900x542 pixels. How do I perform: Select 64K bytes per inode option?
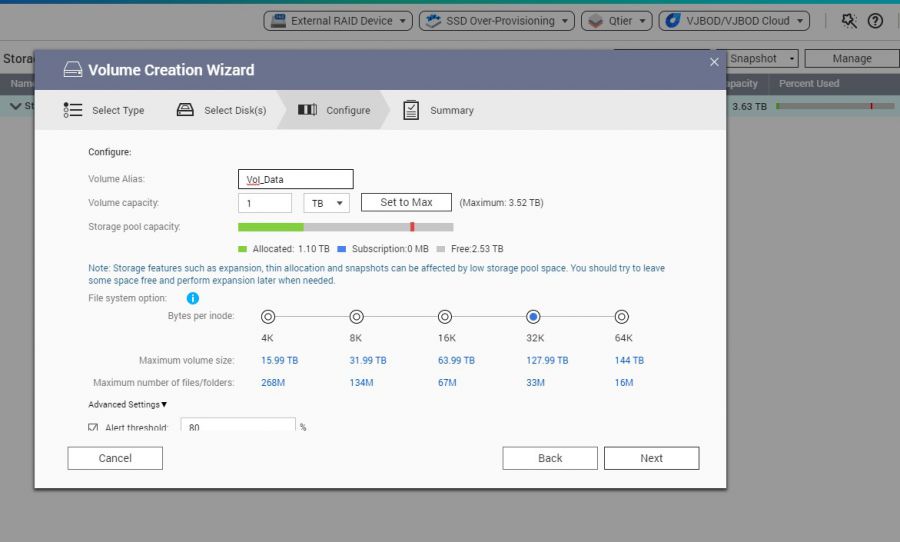tap(622, 316)
